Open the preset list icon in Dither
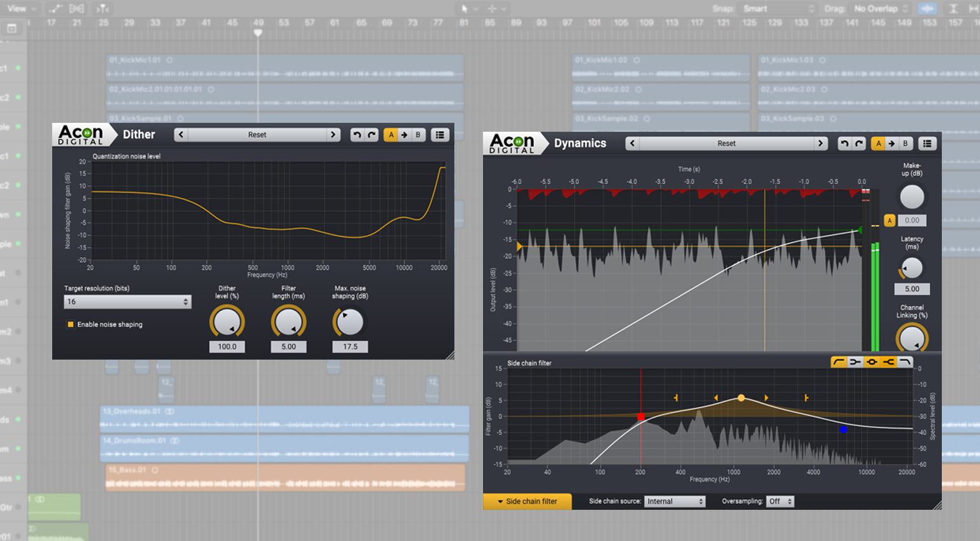Image resolution: width=980 pixels, height=541 pixels. (x=439, y=134)
